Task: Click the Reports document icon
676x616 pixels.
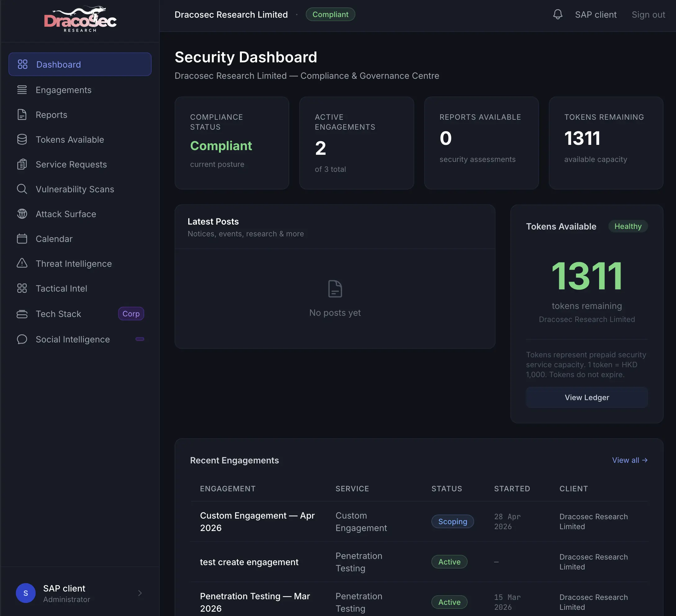Action: [x=22, y=114]
